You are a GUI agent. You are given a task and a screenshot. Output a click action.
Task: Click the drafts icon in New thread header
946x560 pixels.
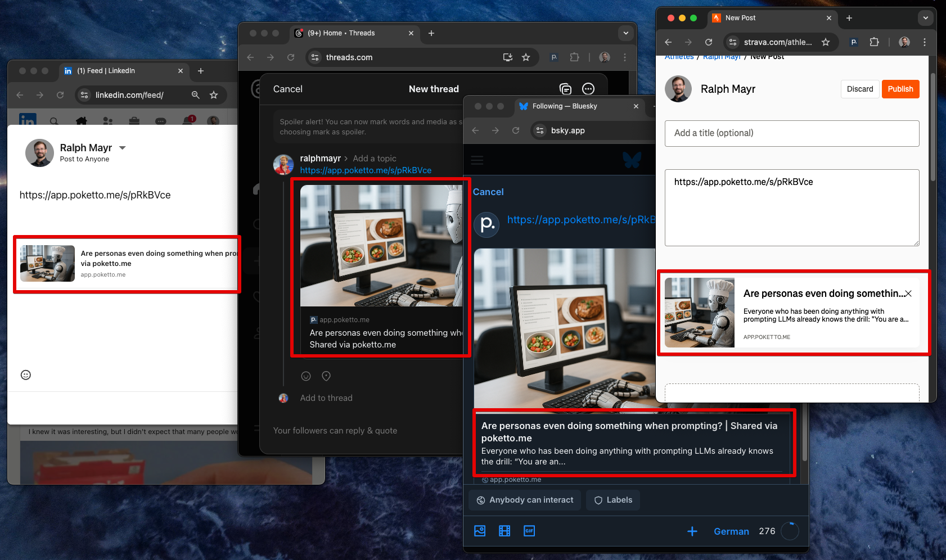565,89
